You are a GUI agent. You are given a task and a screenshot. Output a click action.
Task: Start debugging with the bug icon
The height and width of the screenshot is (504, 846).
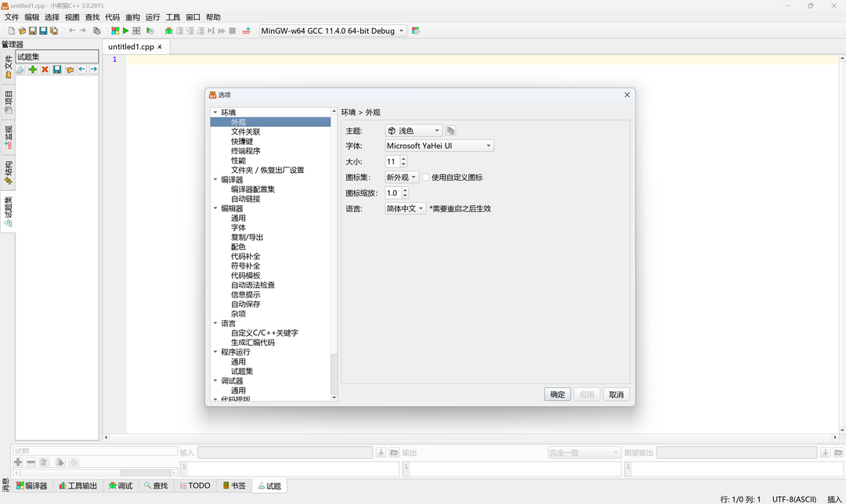click(169, 31)
